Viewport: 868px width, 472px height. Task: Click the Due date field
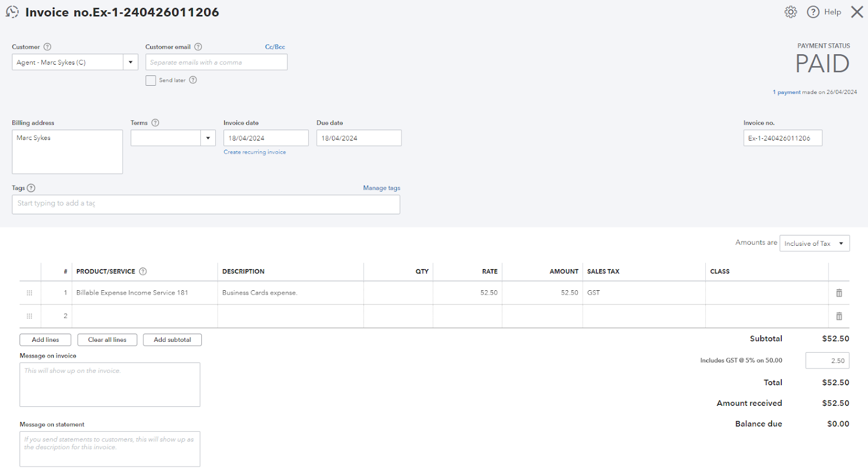pyautogui.click(x=359, y=138)
